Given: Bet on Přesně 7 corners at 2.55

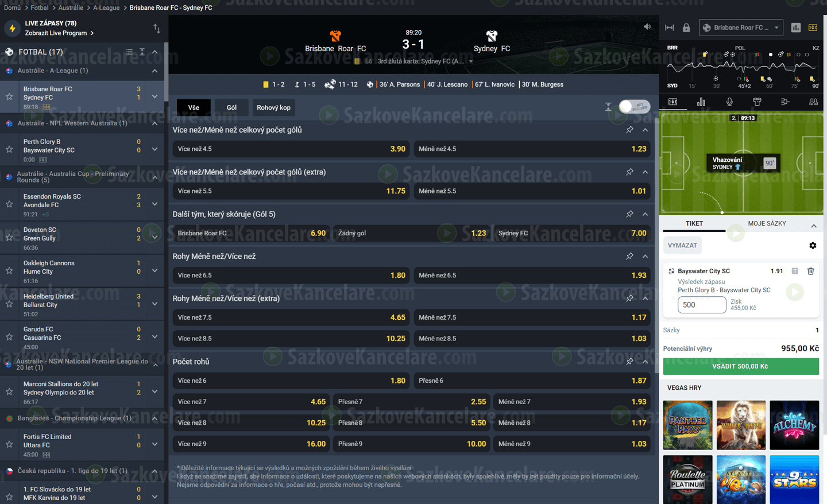Looking at the screenshot, I should click(x=412, y=402).
